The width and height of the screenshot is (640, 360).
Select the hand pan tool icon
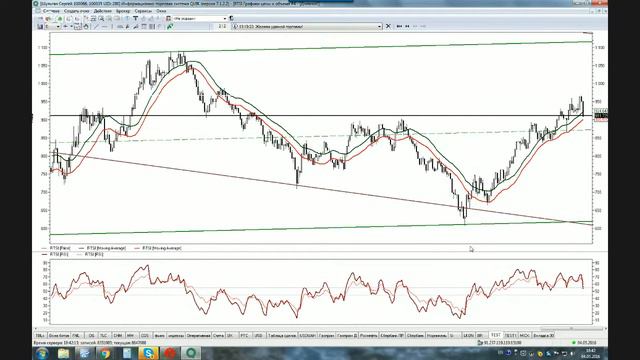coord(86,27)
